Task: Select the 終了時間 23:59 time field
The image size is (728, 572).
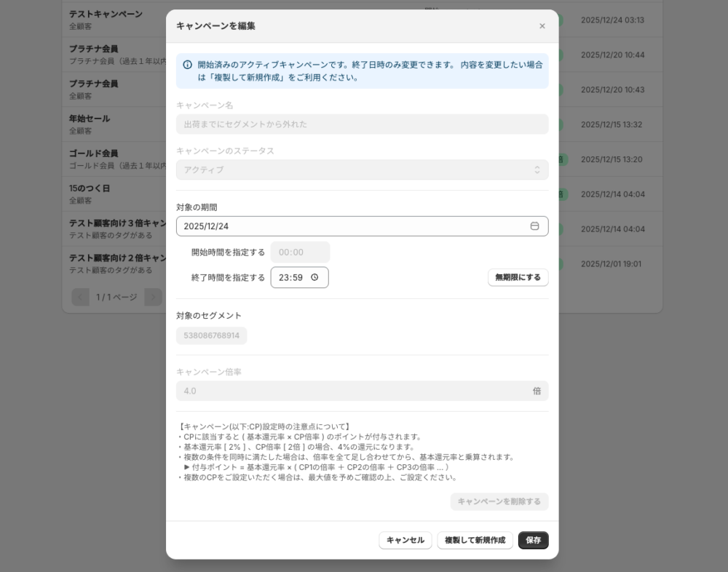Action: pos(291,277)
